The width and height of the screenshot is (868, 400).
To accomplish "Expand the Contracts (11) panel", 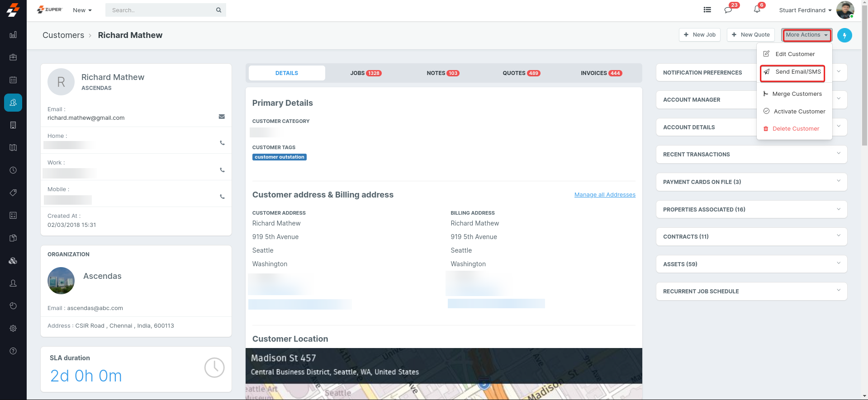I will pyautogui.click(x=751, y=237).
